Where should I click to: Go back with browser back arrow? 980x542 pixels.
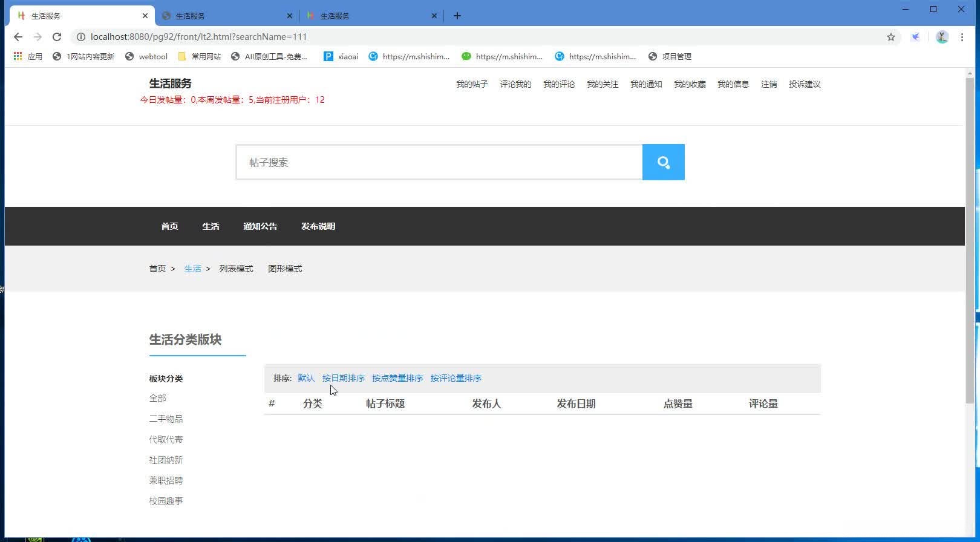pyautogui.click(x=18, y=37)
